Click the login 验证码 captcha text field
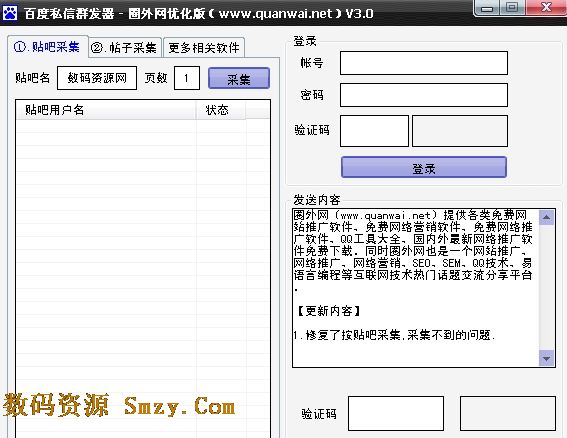The image size is (567, 438). [374, 131]
